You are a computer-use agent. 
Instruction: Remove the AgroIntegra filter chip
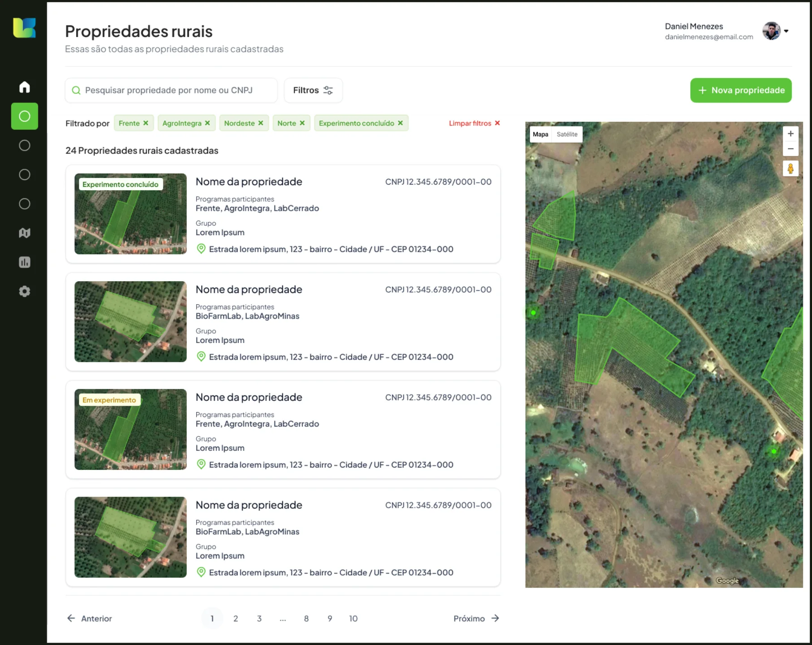click(x=208, y=123)
